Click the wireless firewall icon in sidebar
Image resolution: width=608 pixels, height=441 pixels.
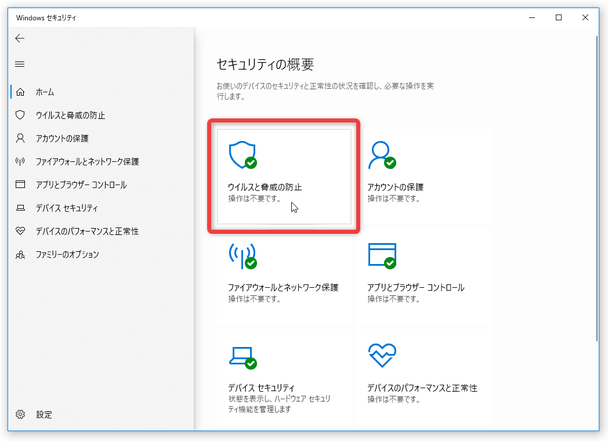point(20,161)
